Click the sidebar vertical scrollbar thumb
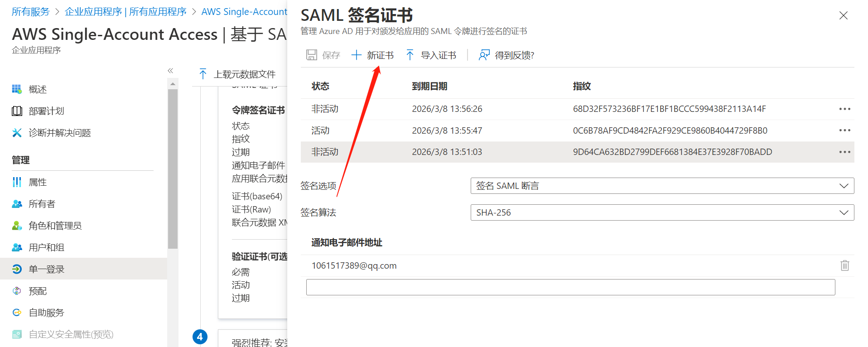 pyautogui.click(x=173, y=169)
